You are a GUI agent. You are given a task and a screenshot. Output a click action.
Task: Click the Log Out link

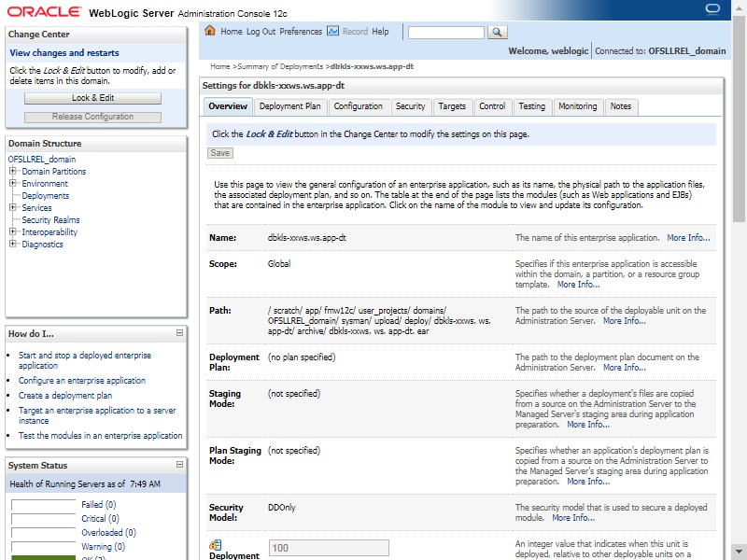[261, 32]
